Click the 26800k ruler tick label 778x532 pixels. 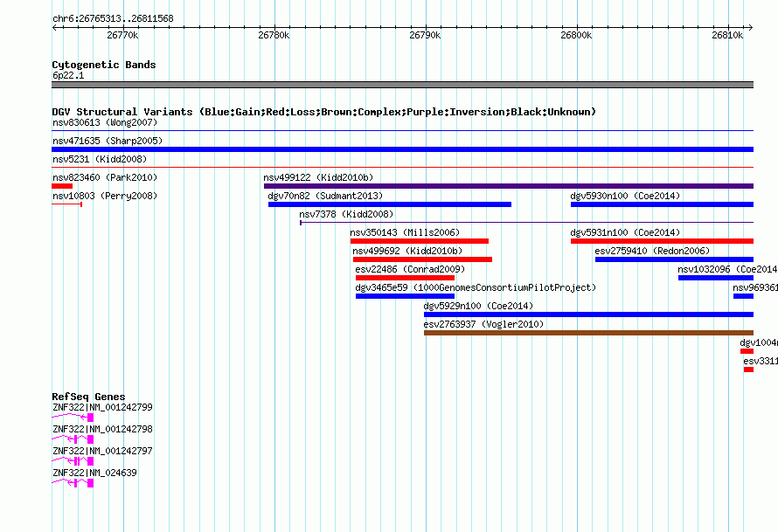577,35
